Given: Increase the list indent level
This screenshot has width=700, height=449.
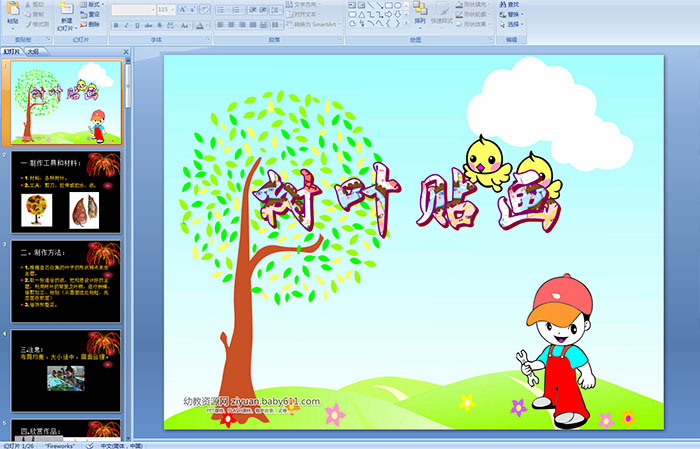Looking at the screenshot, I should point(263,9).
